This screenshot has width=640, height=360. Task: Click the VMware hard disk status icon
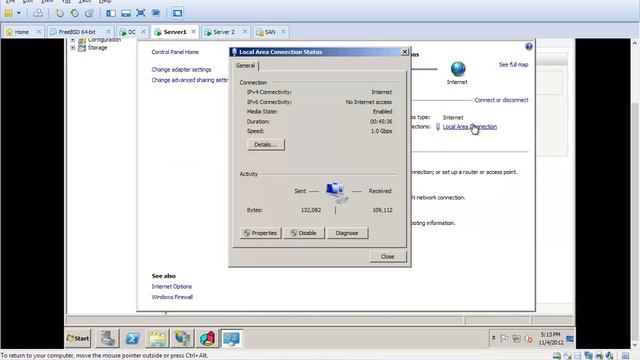click(557, 356)
